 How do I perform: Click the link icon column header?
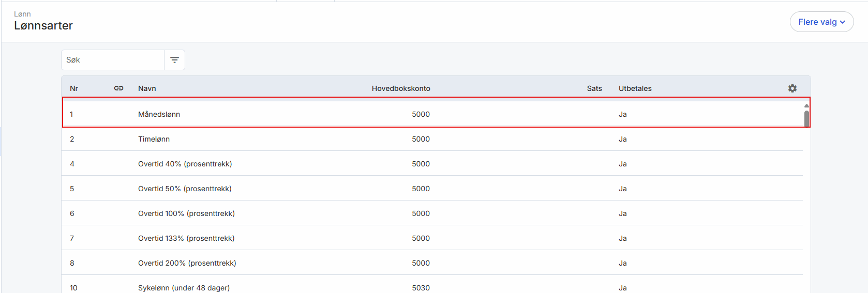click(x=118, y=88)
